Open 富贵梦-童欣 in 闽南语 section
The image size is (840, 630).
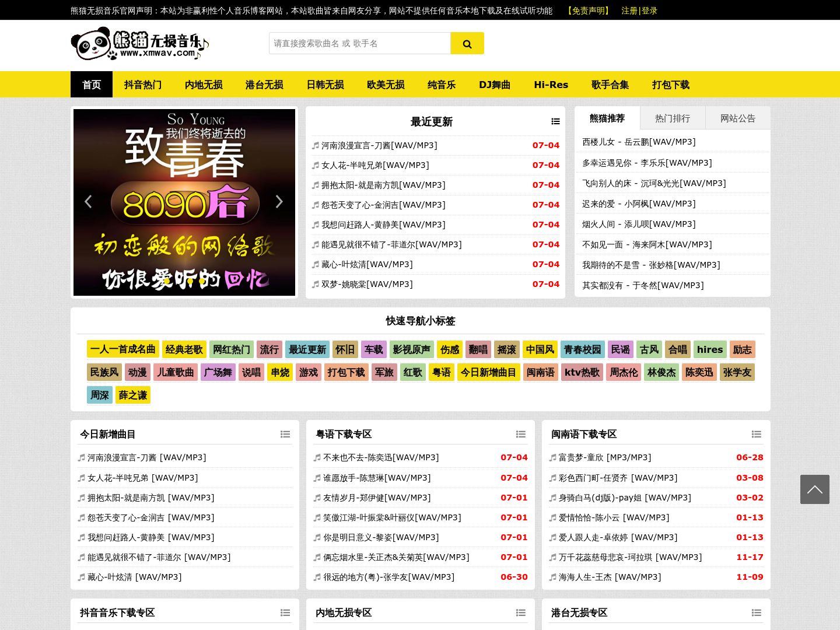[605, 457]
